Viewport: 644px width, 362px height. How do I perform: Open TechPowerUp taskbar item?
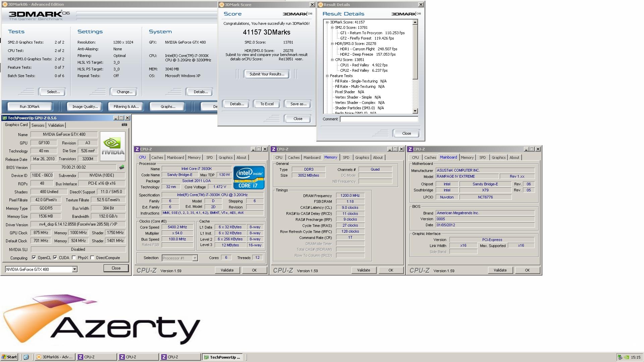(222, 357)
